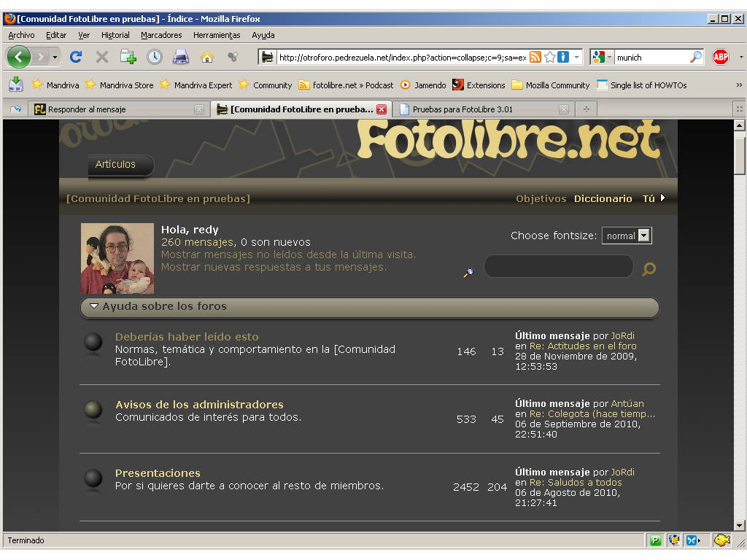747x560 pixels.
Task: Click the download icon in the bookmarks toolbar
Action: tap(16, 85)
